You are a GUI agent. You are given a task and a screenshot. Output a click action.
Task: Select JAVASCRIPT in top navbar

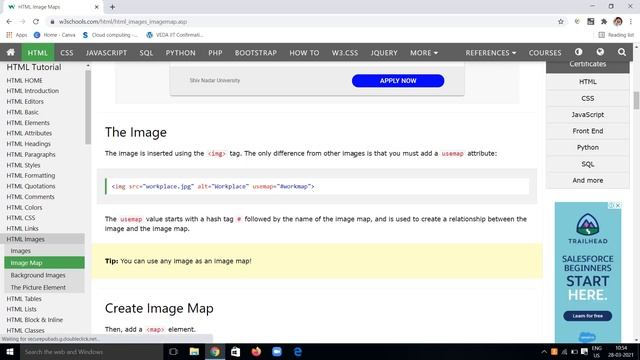point(107,53)
